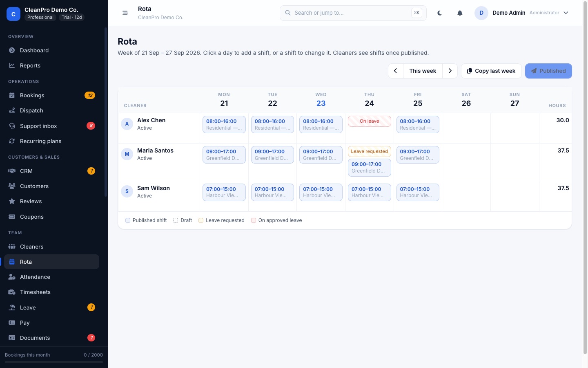Screen dimensions: 588x368
Task: Open Alex Chen's On leave Thursday entry
Action: pyautogui.click(x=370, y=121)
